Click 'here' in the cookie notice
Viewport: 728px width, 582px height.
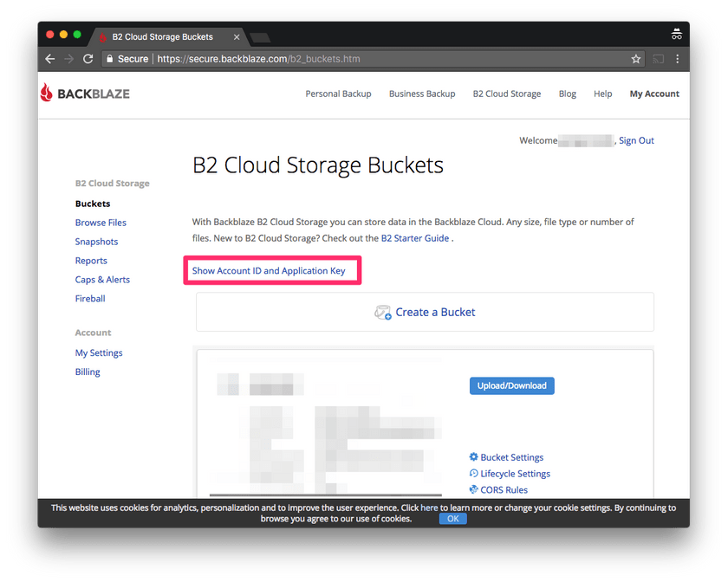tap(429, 508)
